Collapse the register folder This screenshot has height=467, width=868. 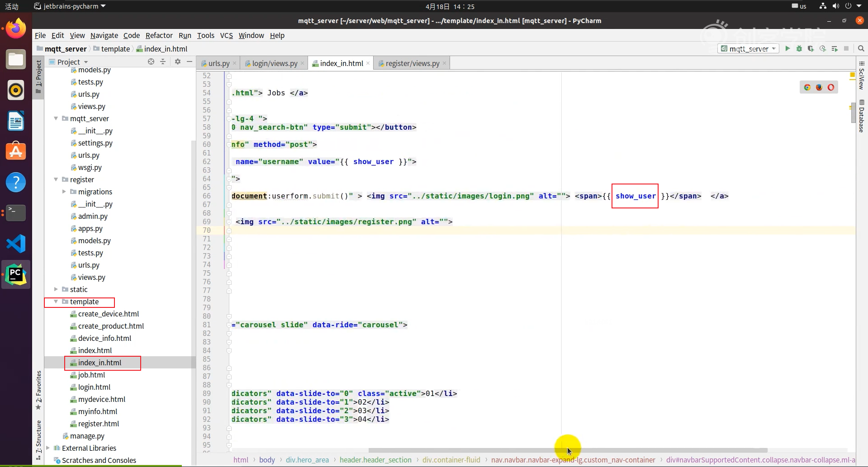(56, 179)
